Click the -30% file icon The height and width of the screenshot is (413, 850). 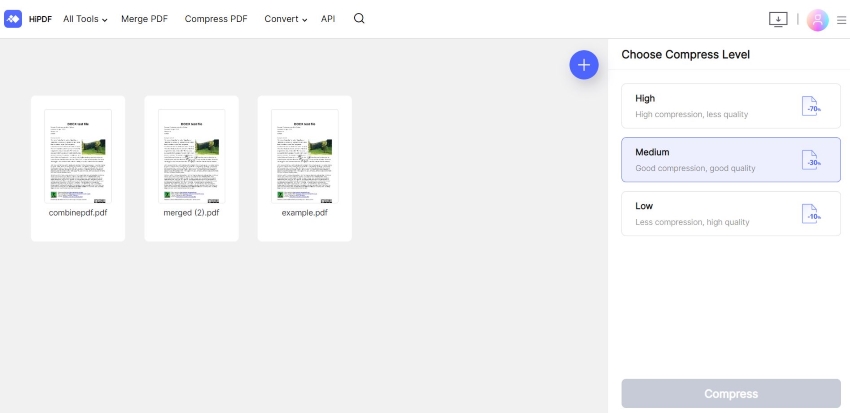(812, 160)
